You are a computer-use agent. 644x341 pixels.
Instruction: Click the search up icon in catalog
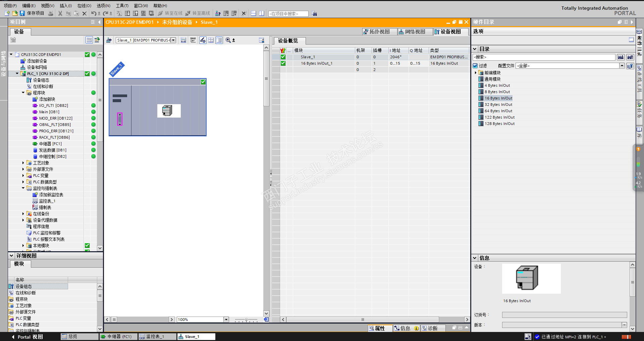pyautogui.click(x=630, y=57)
